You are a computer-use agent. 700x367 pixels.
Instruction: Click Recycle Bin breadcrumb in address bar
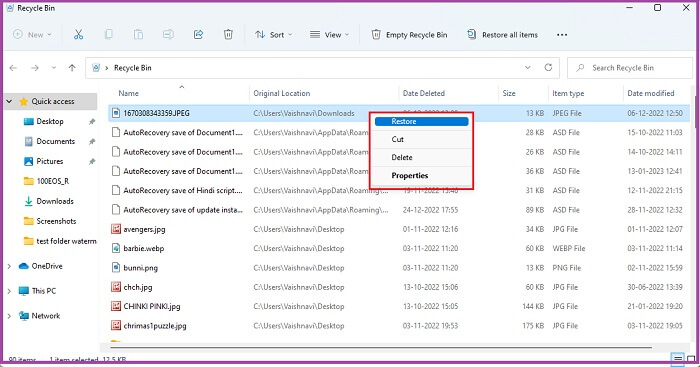tap(133, 68)
